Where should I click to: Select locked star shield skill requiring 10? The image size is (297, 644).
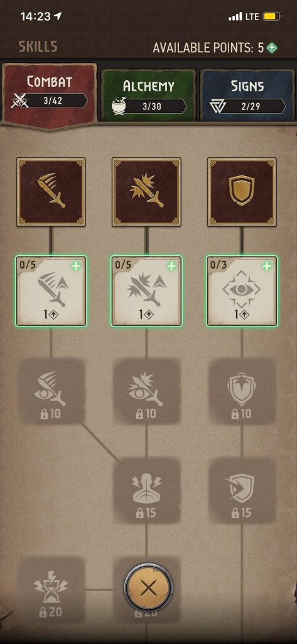click(242, 391)
